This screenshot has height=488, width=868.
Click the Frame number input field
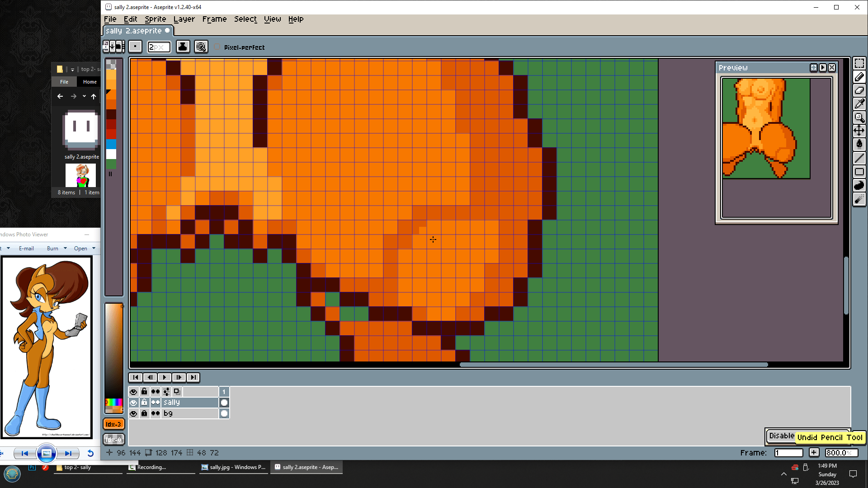tap(788, 453)
